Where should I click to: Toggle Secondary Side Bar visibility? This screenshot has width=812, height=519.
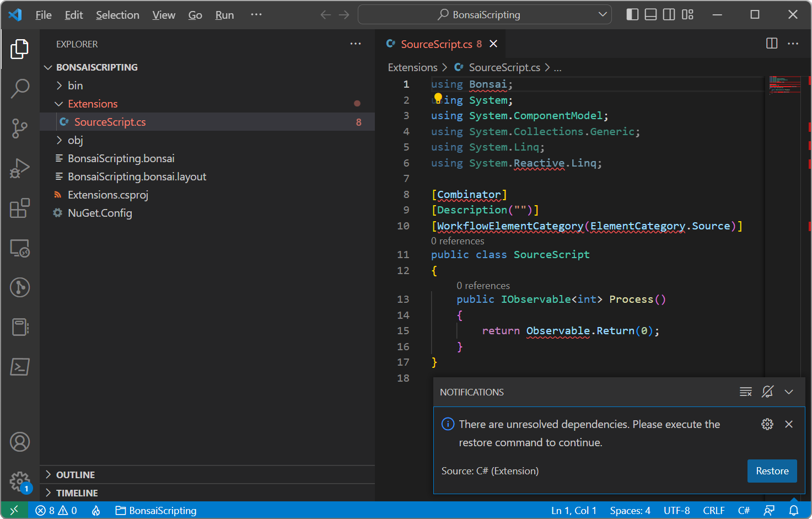click(x=669, y=14)
